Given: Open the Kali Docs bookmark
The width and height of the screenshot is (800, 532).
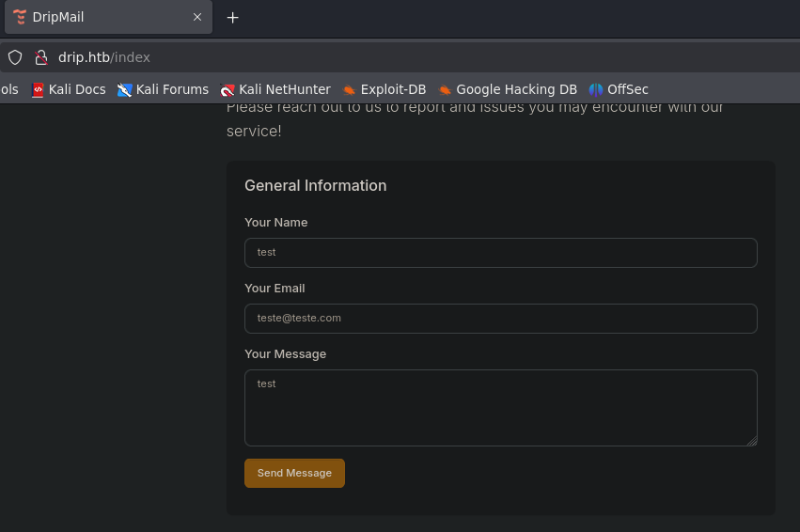Looking at the screenshot, I should click(x=69, y=89).
